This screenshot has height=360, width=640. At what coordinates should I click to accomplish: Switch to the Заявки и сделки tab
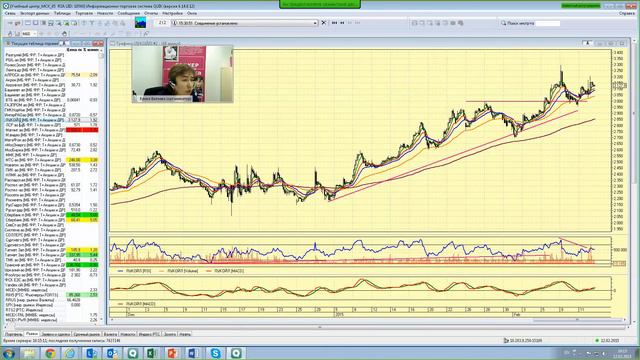(x=56, y=334)
